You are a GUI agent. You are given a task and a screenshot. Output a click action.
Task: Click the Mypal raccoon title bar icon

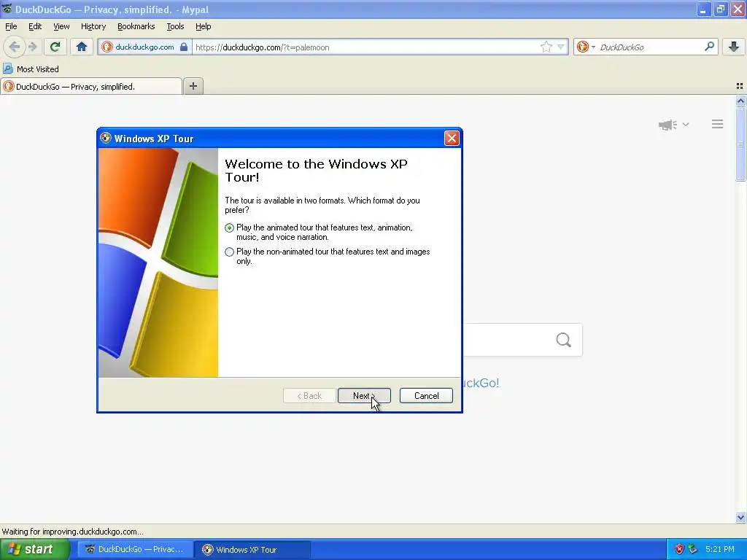(x=7, y=9)
